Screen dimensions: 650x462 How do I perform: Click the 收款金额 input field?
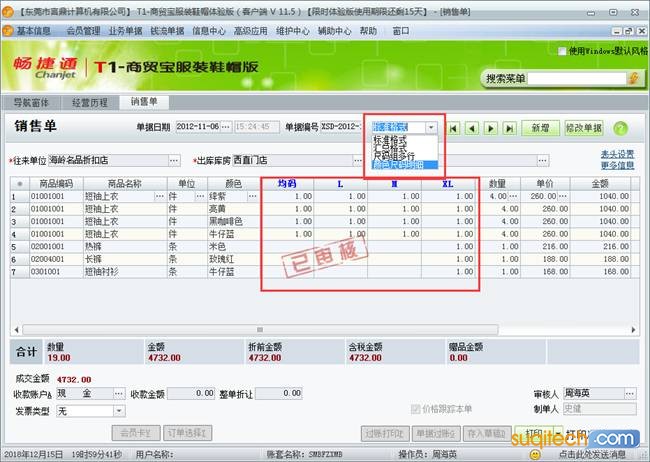click(x=191, y=393)
